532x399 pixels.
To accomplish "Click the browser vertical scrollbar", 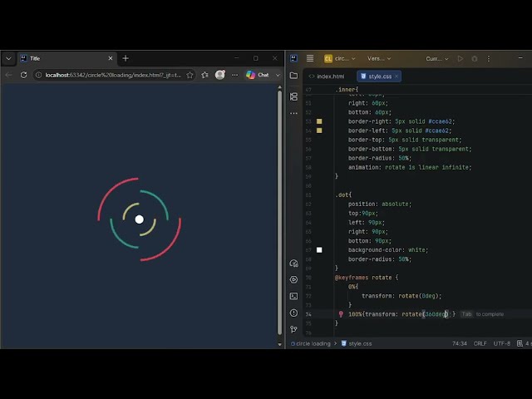I will pyautogui.click(x=279, y=212).
